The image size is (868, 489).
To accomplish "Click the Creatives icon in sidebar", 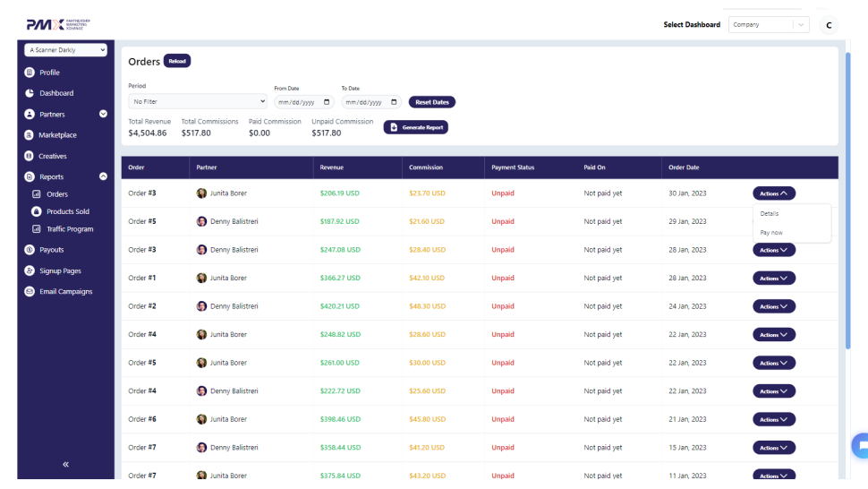I will click(x=30, y=156).
